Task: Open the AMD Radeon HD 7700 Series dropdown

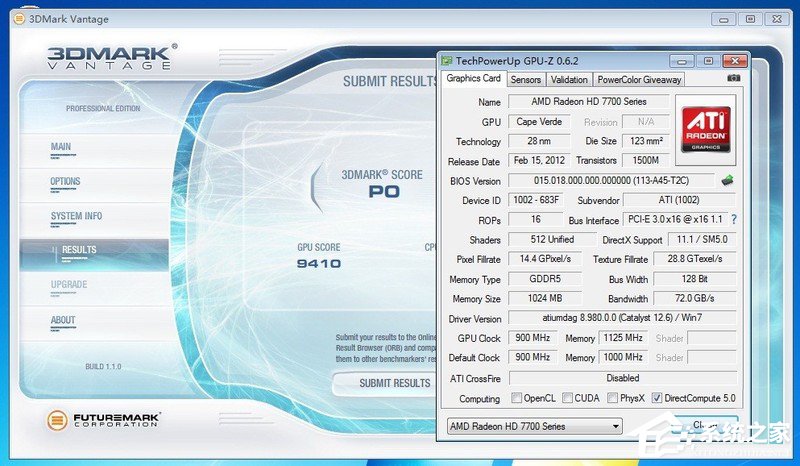Action: tap(534, 426)
